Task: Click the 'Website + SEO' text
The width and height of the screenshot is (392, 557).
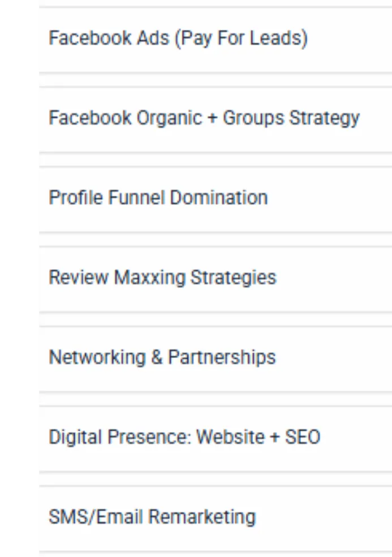Action: point(258,437)
